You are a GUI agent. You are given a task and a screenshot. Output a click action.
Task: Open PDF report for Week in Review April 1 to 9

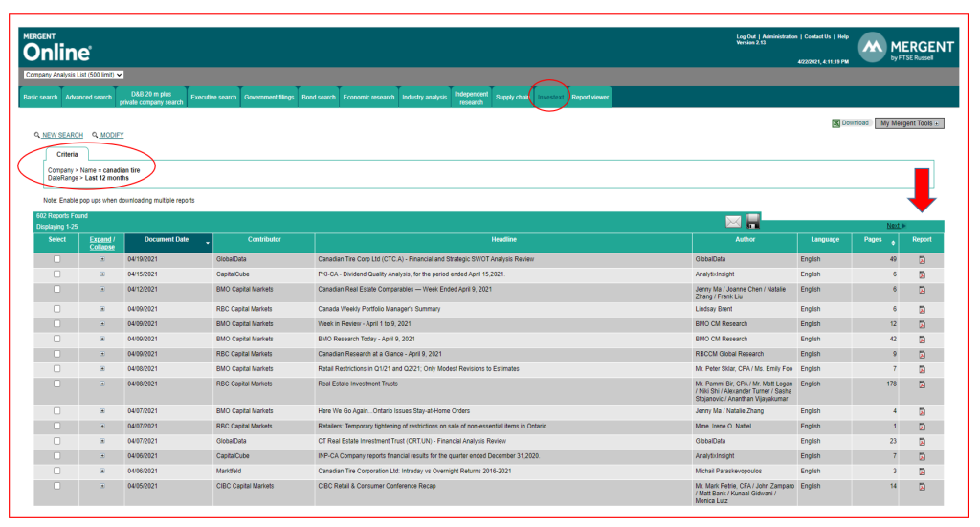[x=922, y=324]
